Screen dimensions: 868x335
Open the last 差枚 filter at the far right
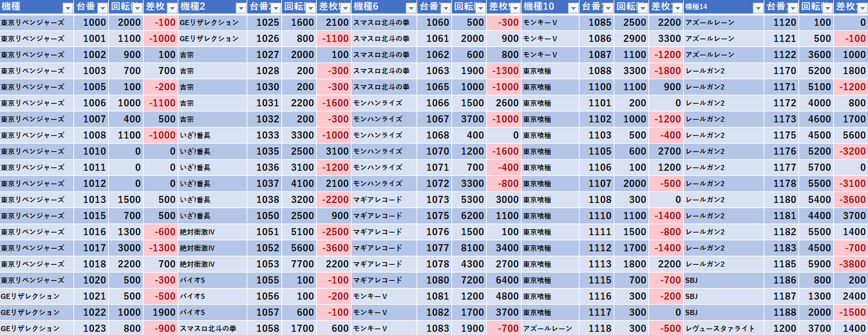(x=861, y=8)
